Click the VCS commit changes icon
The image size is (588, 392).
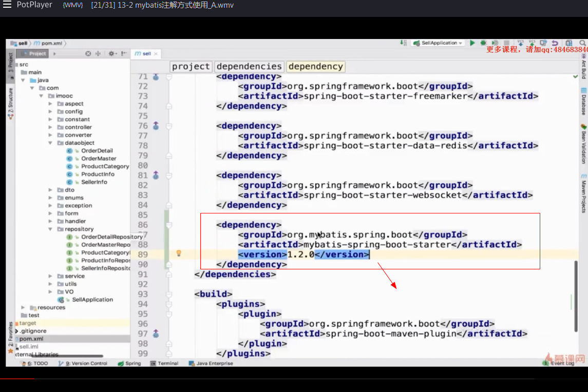click(x=532, y=43)
